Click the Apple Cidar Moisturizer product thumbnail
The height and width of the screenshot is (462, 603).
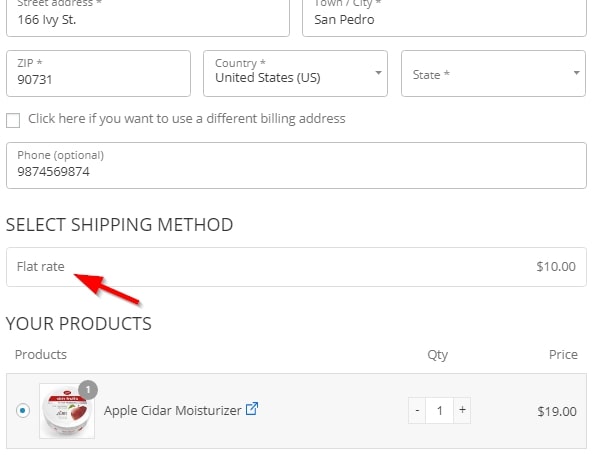click(67, 411)
